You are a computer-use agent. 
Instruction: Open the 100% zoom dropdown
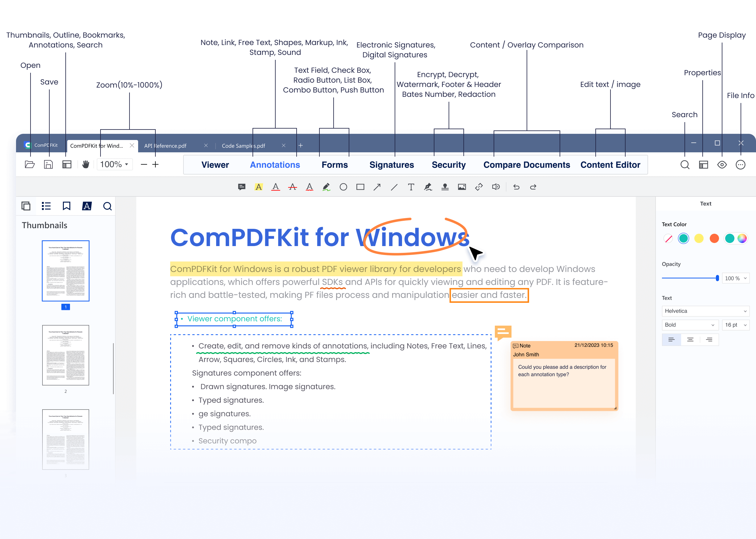(114, 164)
